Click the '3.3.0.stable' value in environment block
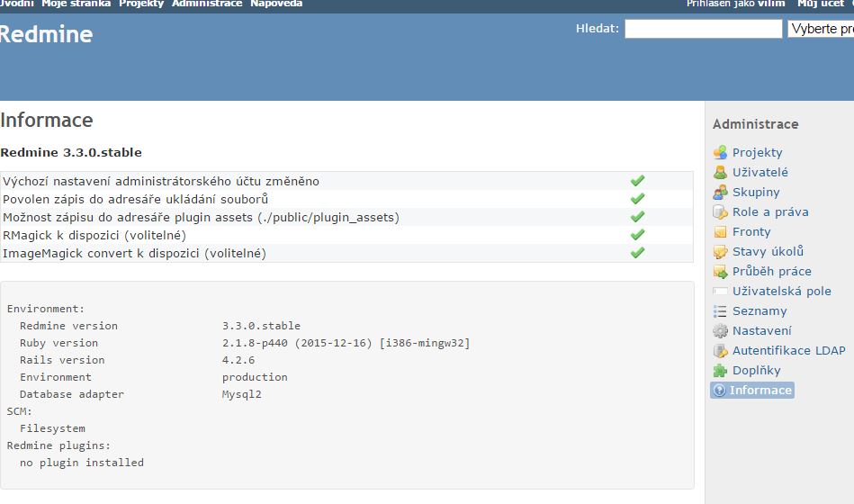 click(x=262, y=326)
